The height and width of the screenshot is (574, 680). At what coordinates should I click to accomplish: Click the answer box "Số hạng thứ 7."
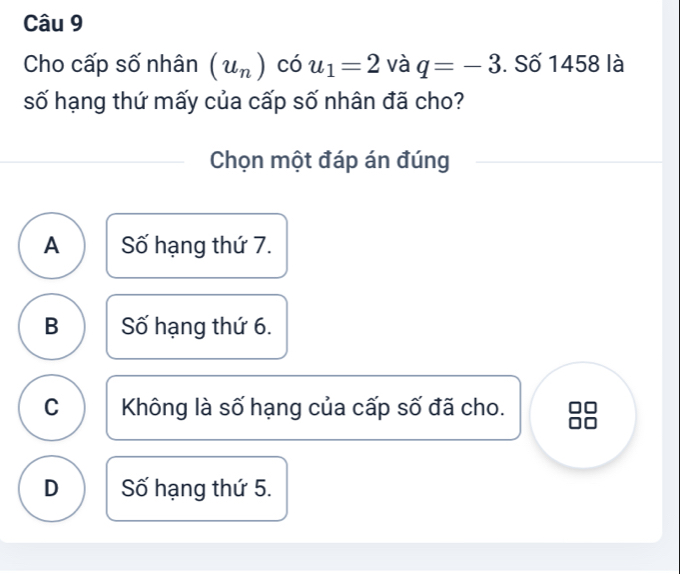click(x=197, y=245)
